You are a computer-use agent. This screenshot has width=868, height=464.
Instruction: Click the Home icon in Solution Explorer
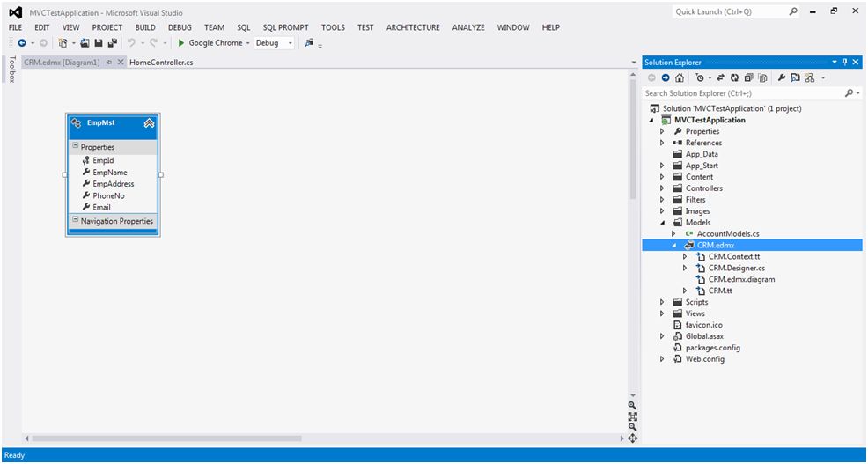(x=680, y=78)
